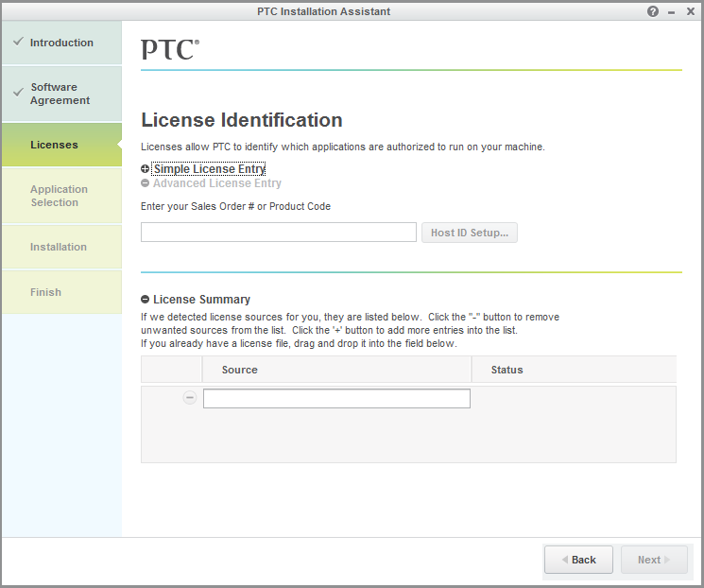
Task: Click the Software Agreement checkmark icon
Action: point(18,93)
